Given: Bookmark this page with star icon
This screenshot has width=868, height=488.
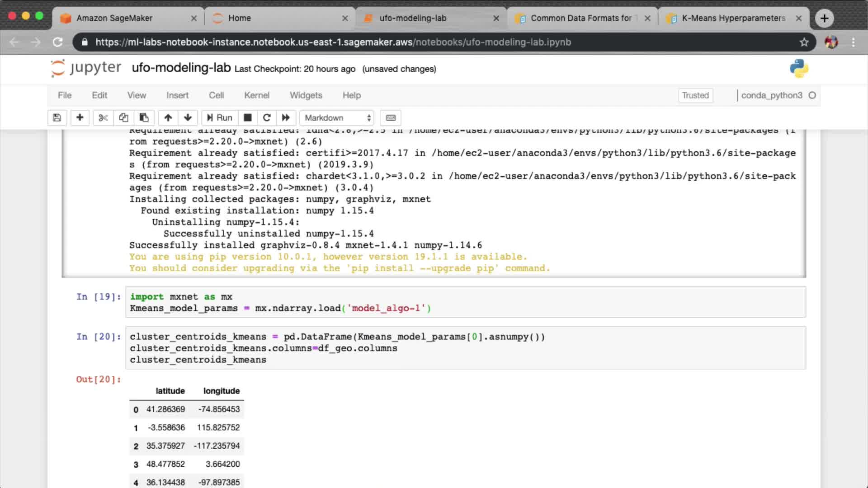Looking at the screenshot, I should [804, 42].
